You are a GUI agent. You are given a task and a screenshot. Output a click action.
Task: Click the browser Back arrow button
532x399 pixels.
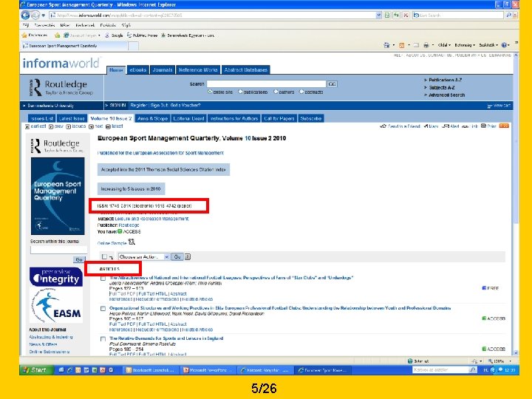25,16
